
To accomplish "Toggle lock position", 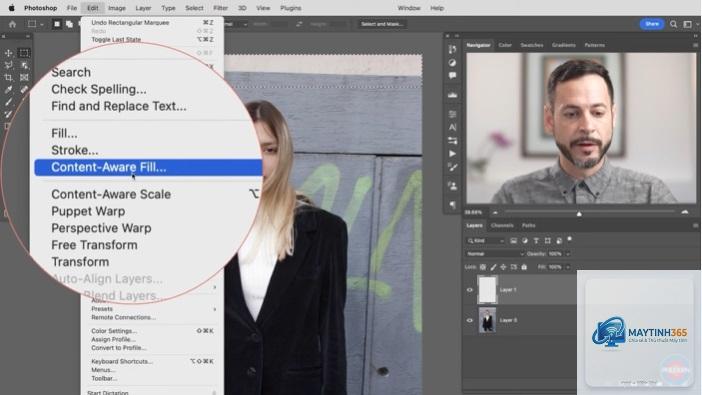I will coord(503,267).
